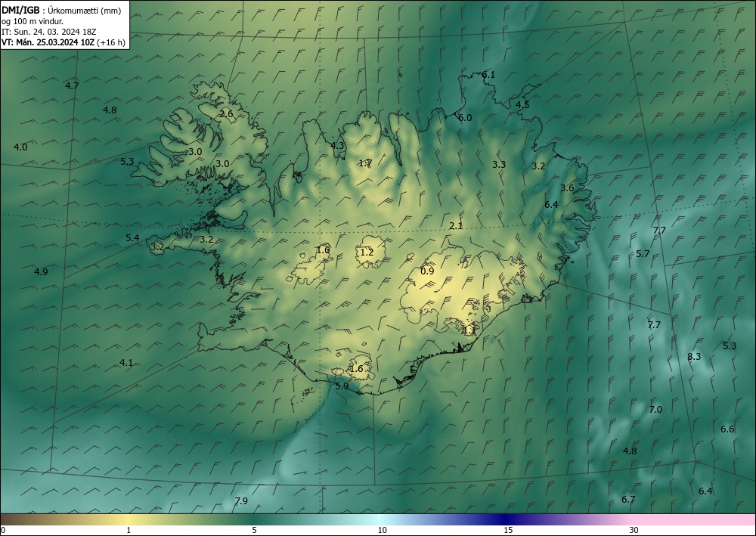
Task: Click the 4.5 value on the map
Action: 522,104
